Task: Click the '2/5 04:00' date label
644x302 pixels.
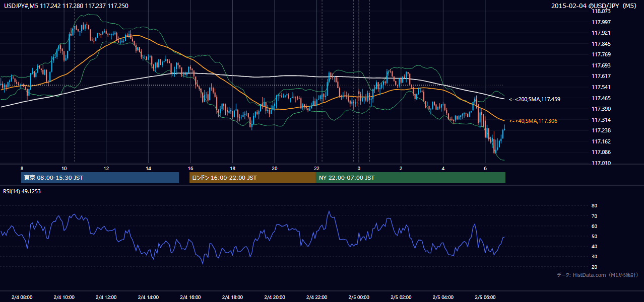Action: coord(443,297)
